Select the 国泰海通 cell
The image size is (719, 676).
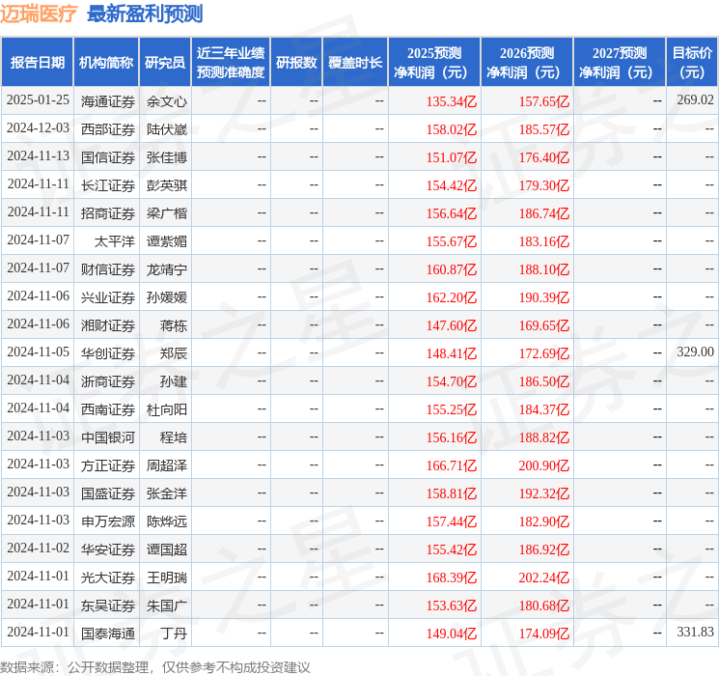(x=108, y=633)
